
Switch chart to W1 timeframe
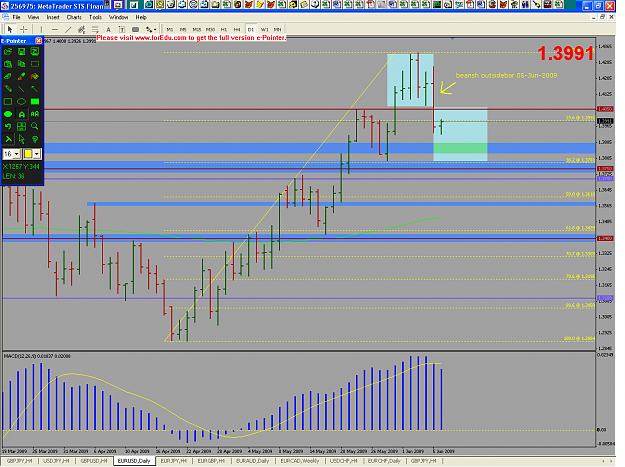point(264,29)
